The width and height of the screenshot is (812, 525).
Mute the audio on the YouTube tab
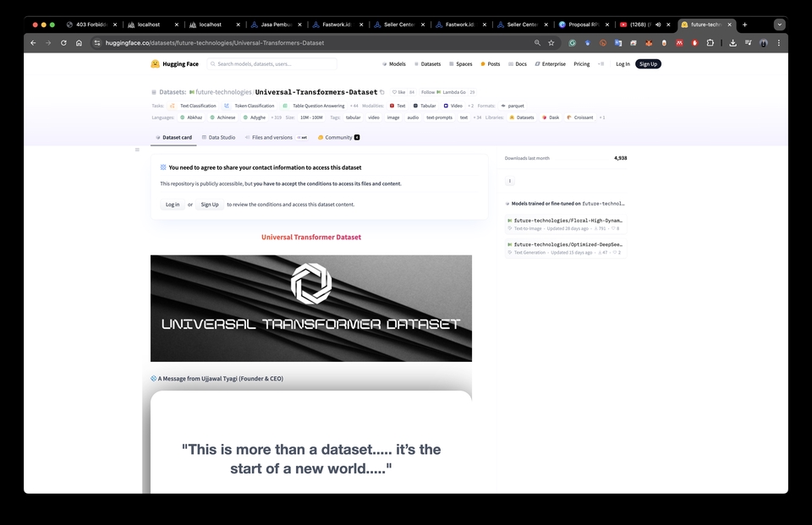point(658,25)
